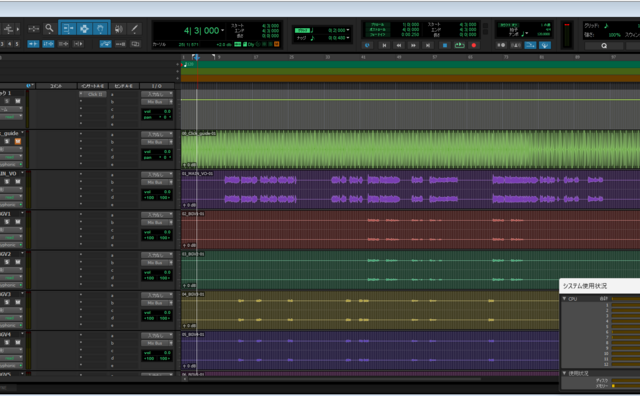Mute the first click track
The height and width of the screenshot is (396, 640).
click(x=18, y=101)
